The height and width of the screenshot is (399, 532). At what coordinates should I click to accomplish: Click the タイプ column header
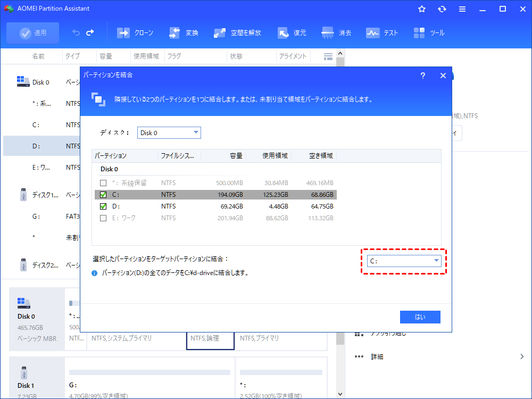72,56
